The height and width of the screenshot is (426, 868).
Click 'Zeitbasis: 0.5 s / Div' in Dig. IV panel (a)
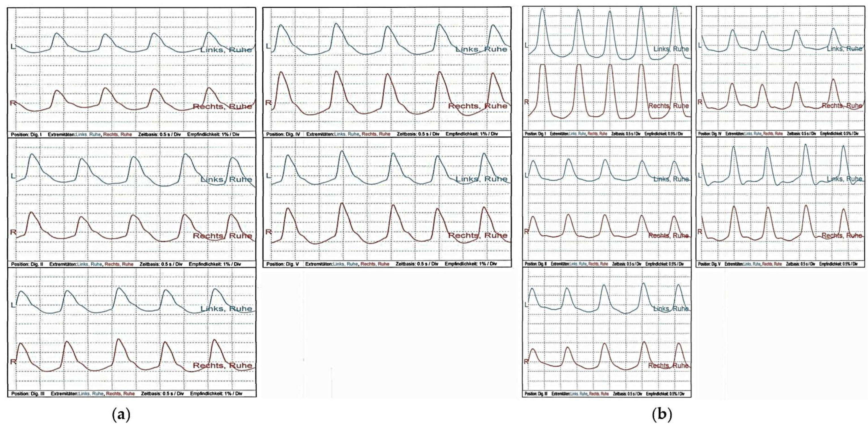click(418, 134)
